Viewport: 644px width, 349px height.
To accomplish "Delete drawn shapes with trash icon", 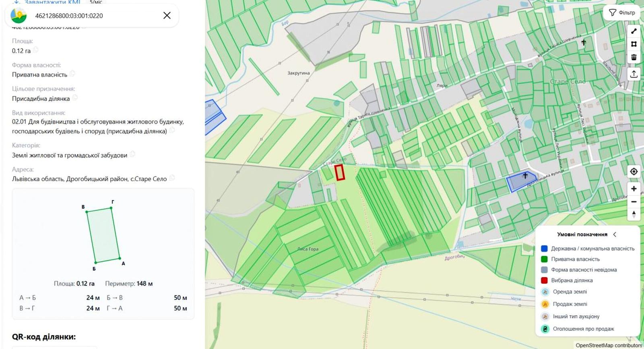I will (634, 57).
